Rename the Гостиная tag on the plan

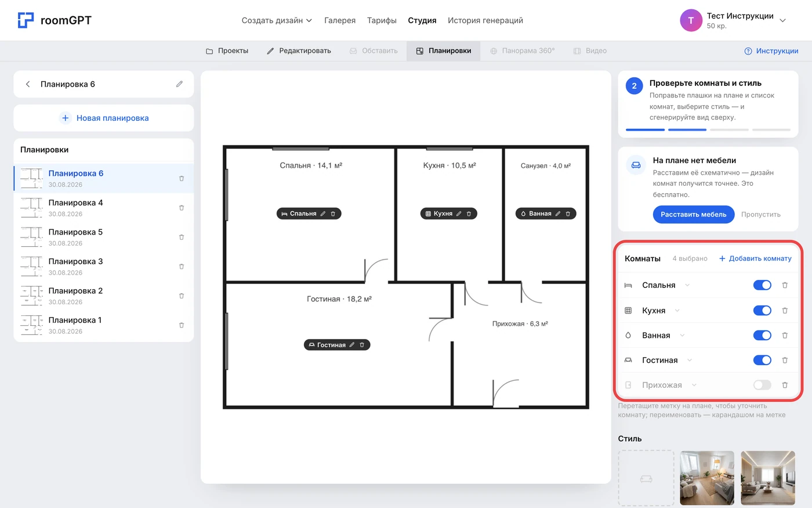(x=352, y=345)
